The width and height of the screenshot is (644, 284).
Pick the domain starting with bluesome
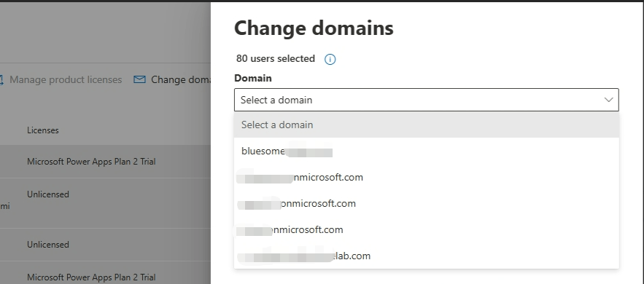click(x=427, y=151)
